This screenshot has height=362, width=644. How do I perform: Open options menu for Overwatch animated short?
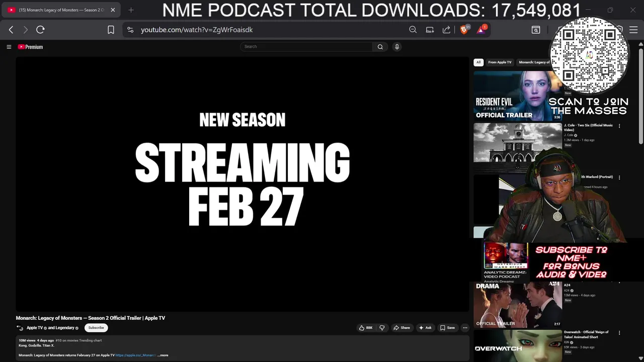coord(619,333)
